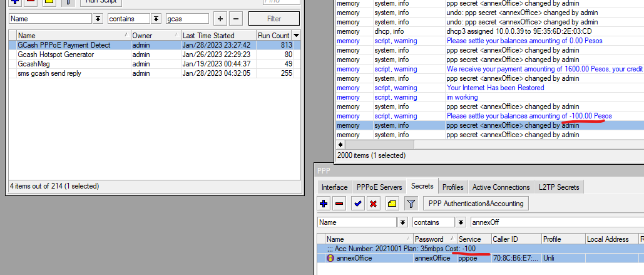The height and width of the screenshot is (275, 644).
Task: Select log 'balances amounting of 0.00 Pesos'
Action: click(489, 41)
